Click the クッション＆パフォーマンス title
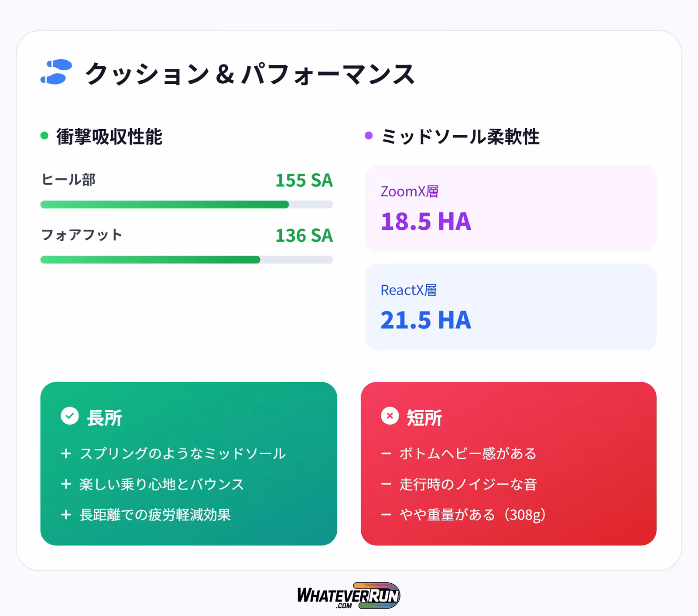698x616 pixels. point(250,73)
